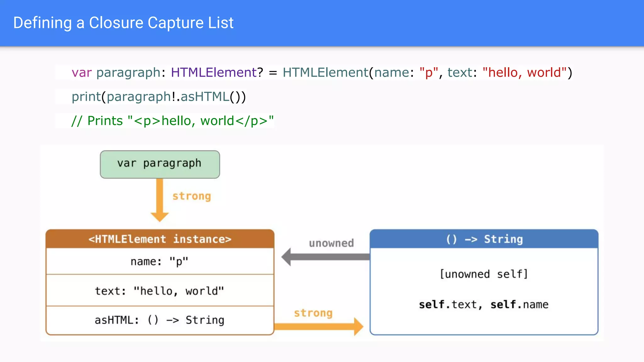Click the 'name: "p"' row

160,261
